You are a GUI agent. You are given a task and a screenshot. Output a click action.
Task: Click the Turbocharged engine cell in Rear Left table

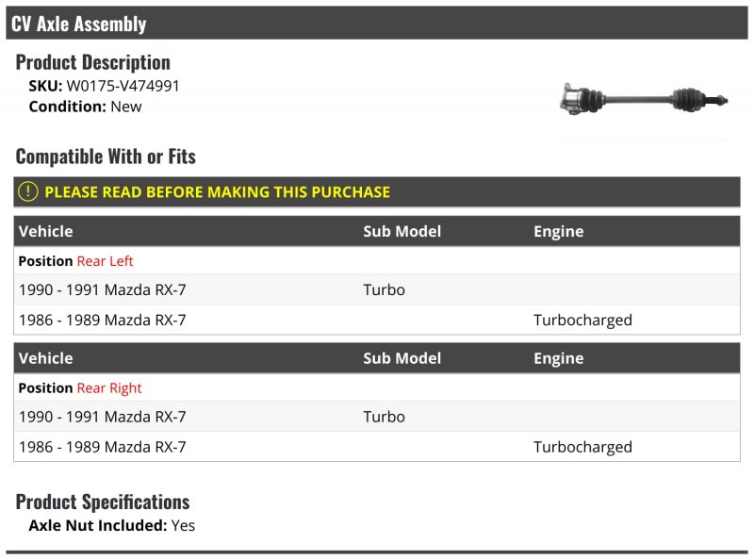click(x=582, y=320)
